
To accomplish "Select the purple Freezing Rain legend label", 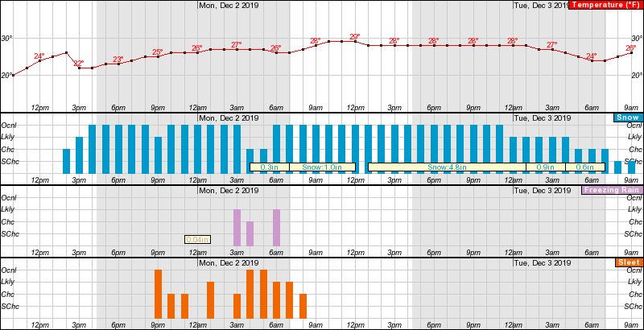I will click(x=611, y=191).
